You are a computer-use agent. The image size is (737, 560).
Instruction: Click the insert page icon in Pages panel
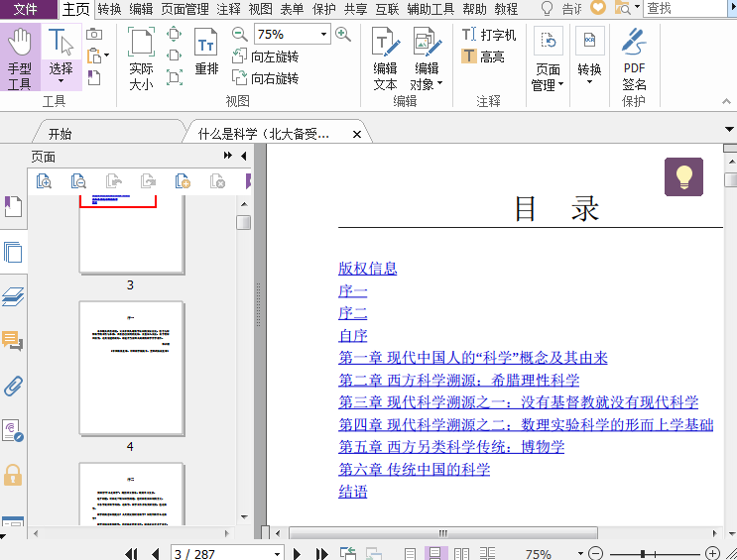(183, 180)
